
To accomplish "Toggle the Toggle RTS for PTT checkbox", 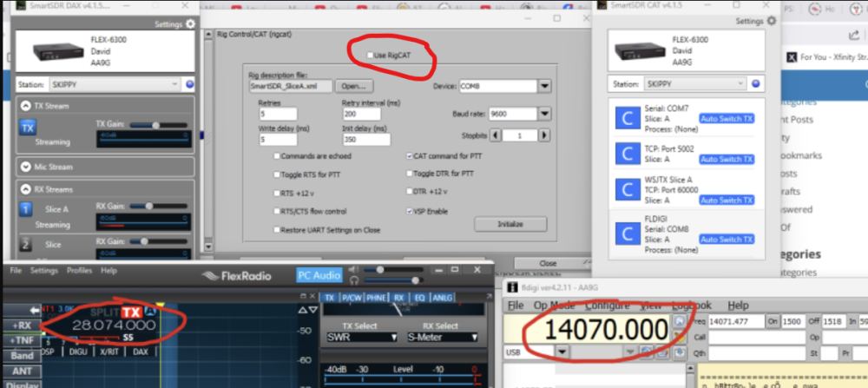I will (277, 174).
